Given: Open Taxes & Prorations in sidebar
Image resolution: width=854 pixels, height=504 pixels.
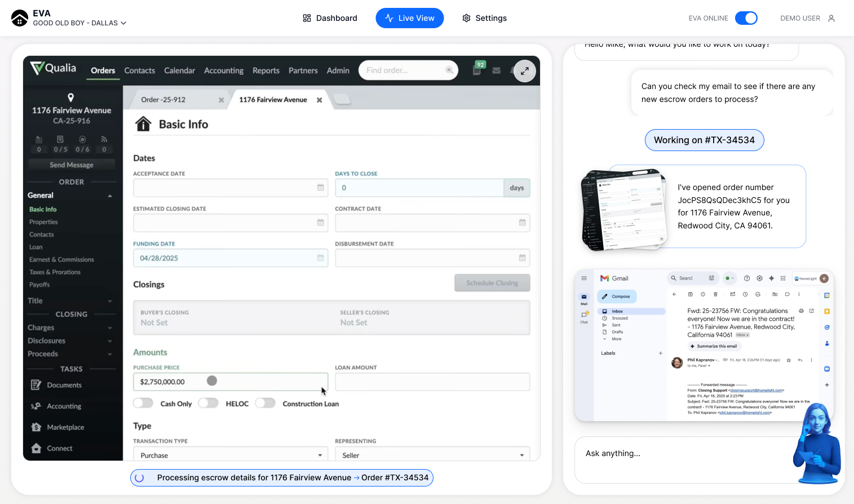Looking at the screenshot, I should point(55,272).
